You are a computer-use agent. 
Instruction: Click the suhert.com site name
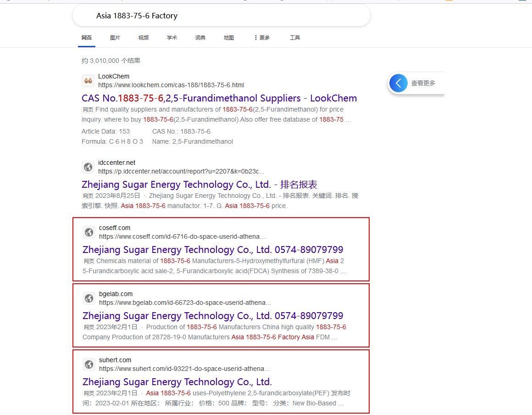point(115,360)
